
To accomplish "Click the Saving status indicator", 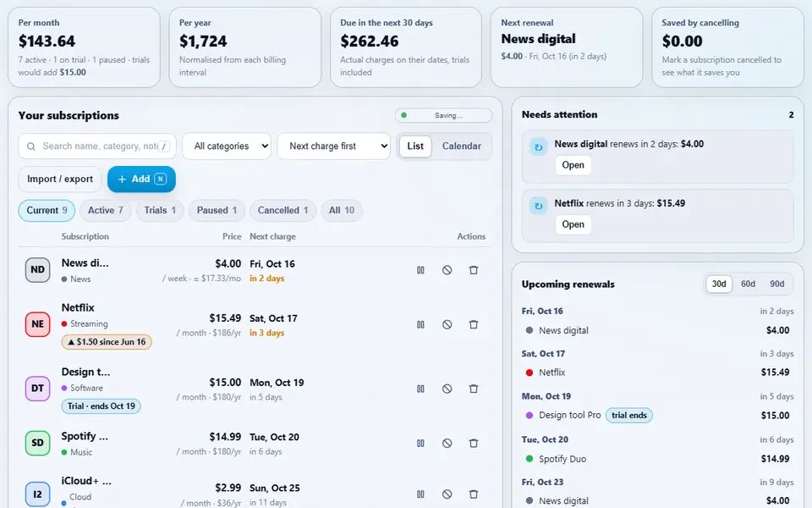I will [444, 116].
